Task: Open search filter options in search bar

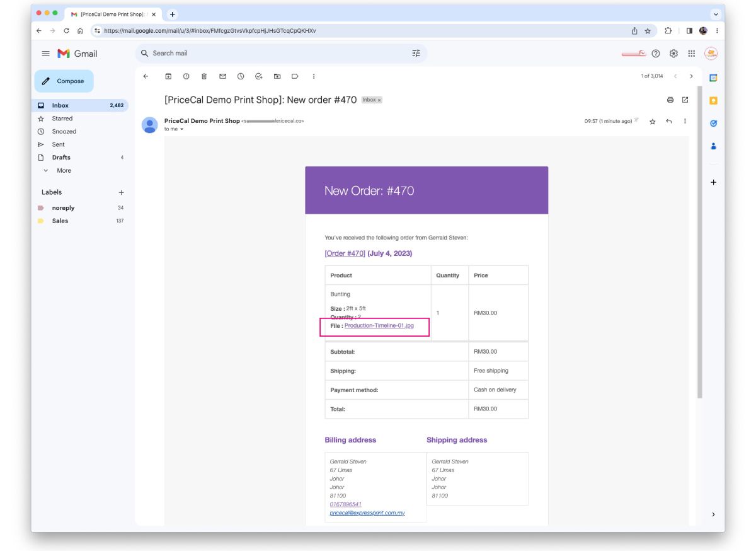Action: (x=416, y=54)
